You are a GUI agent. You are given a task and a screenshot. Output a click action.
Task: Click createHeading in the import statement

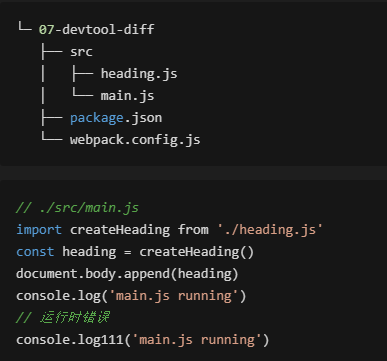click(x=120, y=230)
